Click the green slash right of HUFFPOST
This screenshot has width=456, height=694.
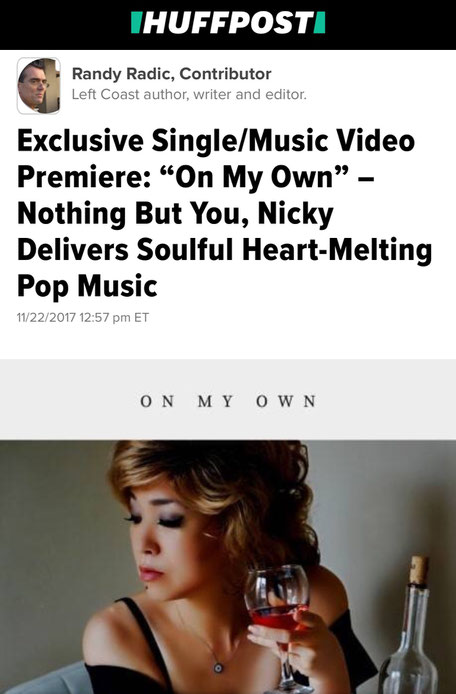(320, 23)
